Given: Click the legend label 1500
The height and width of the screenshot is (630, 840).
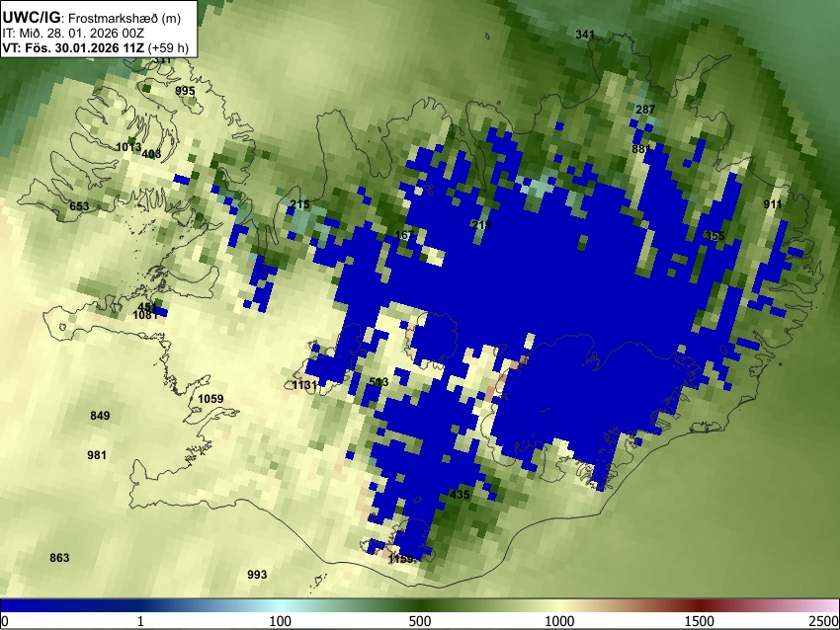Looking at the screenshot, I should click(x=700, y=621).
